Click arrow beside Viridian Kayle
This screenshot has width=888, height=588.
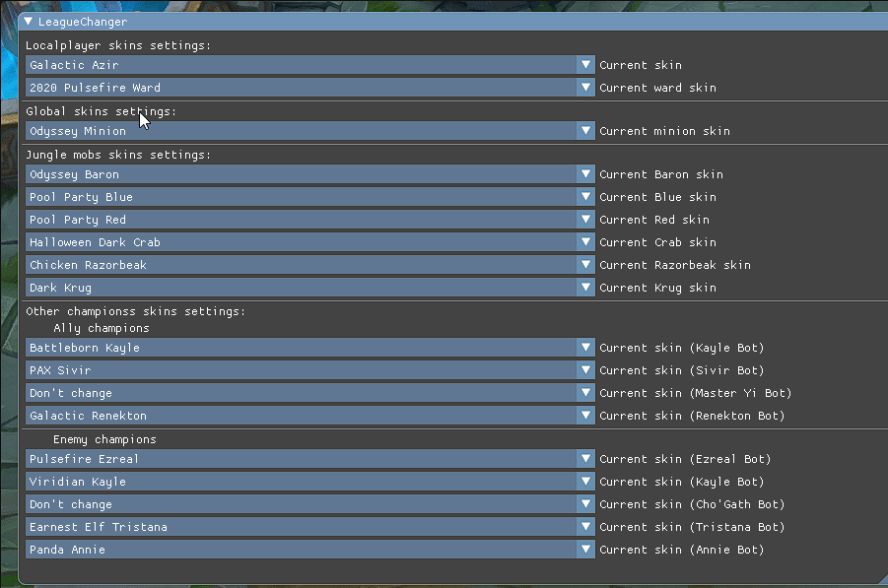(585, 482)
